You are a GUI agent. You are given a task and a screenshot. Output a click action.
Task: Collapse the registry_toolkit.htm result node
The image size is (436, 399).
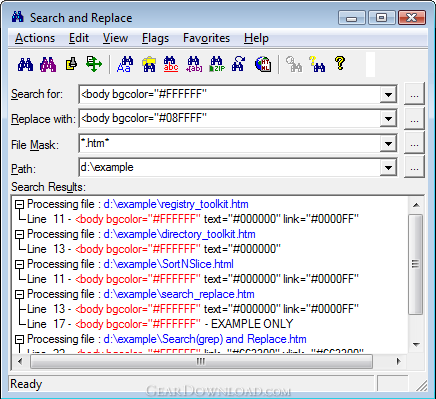click(20, 204)
